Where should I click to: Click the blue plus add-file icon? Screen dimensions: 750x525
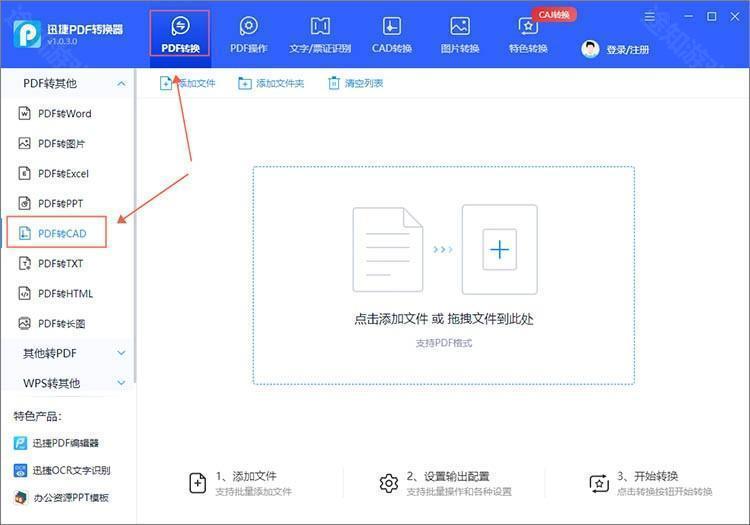pos(499,249)
